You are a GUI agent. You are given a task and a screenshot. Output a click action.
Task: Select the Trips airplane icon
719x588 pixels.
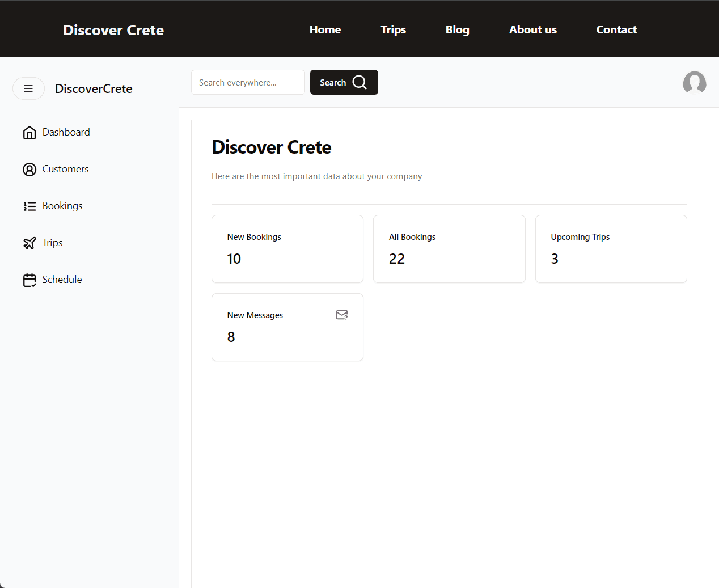point(29,243)
